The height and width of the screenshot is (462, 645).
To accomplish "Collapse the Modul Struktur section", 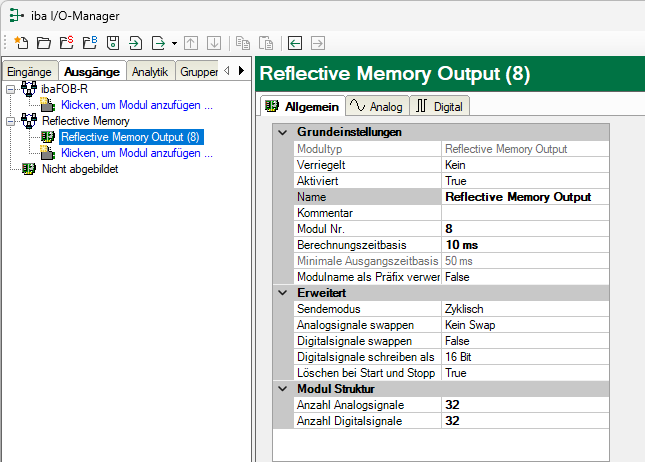I will 281,388.
